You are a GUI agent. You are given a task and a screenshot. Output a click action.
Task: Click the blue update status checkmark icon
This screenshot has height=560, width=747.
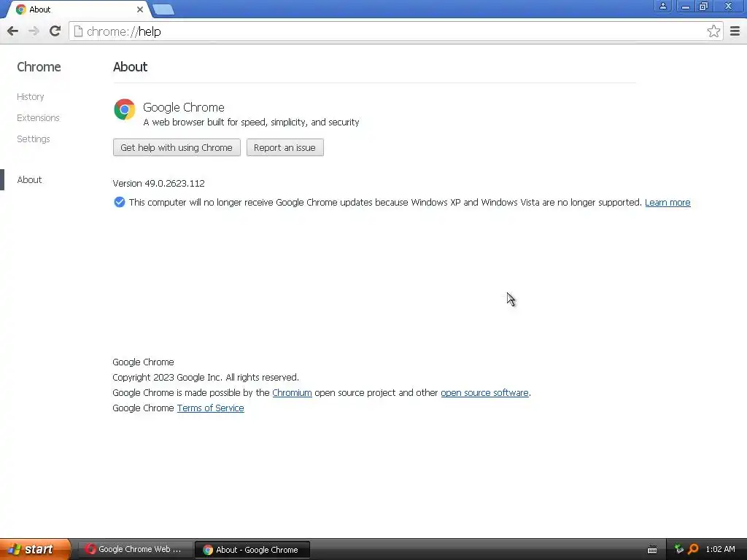point(120,203)
